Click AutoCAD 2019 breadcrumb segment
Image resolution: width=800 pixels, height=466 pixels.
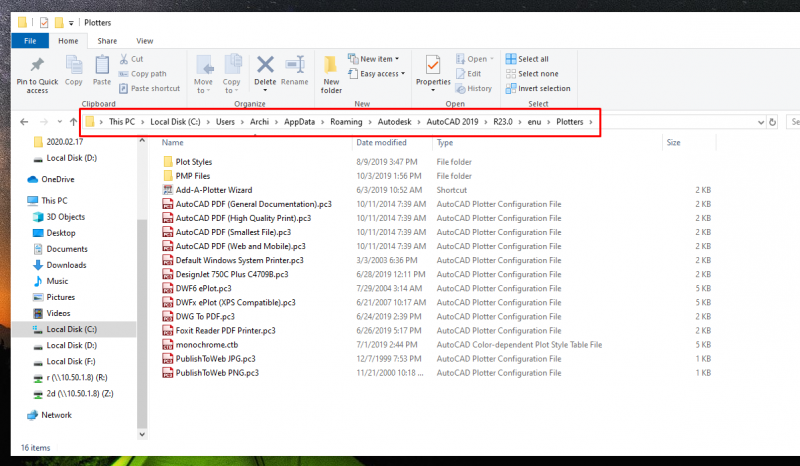(452, 122)
